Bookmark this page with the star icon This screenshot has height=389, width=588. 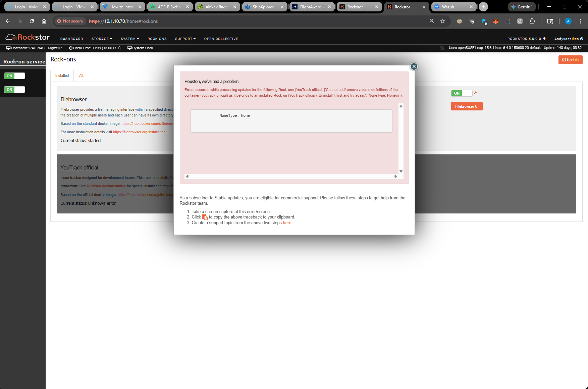[443, 21]
